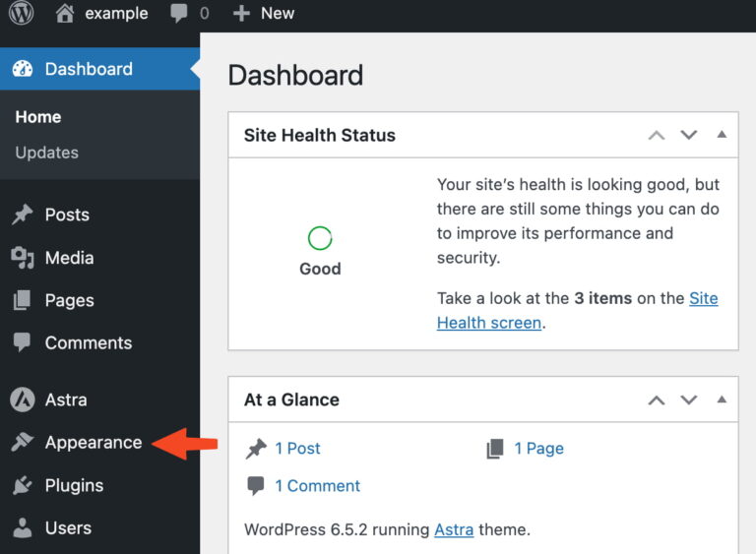Click the Users person icon in sidebar
The width and height of the screenshot is (756, 554).
22,528
